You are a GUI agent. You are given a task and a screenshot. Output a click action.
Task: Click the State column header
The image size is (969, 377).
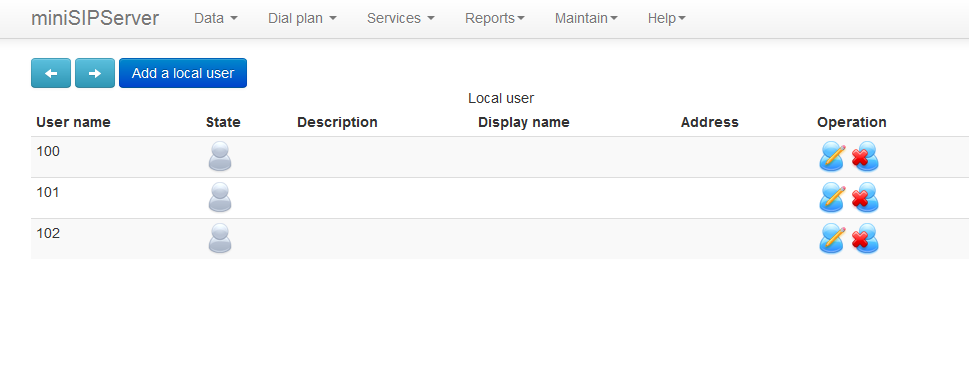tap(223, 122)
